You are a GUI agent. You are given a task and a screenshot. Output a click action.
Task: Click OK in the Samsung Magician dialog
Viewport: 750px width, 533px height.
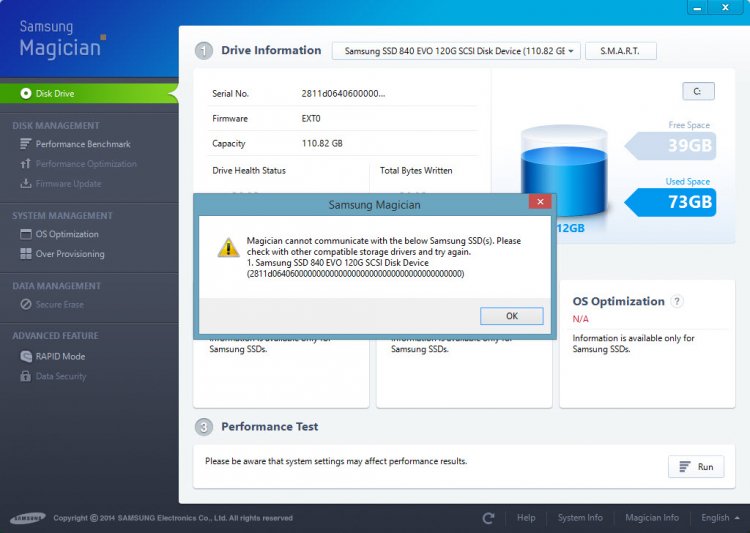coord(511,316)
